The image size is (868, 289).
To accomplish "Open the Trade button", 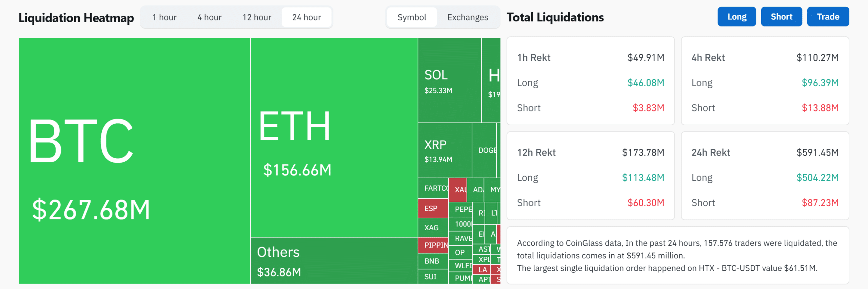I will pos(828,17).
